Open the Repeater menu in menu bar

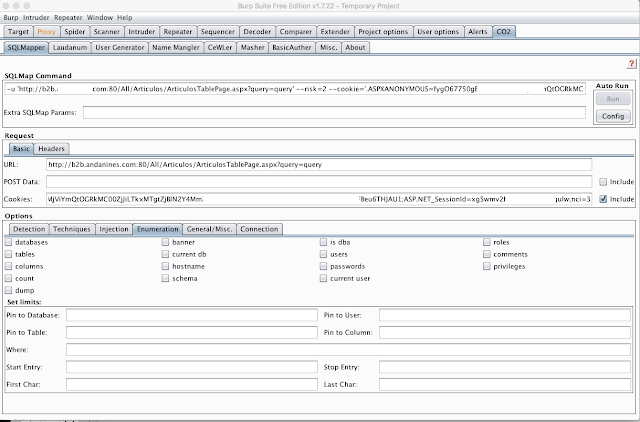click(x=68, y=18)
